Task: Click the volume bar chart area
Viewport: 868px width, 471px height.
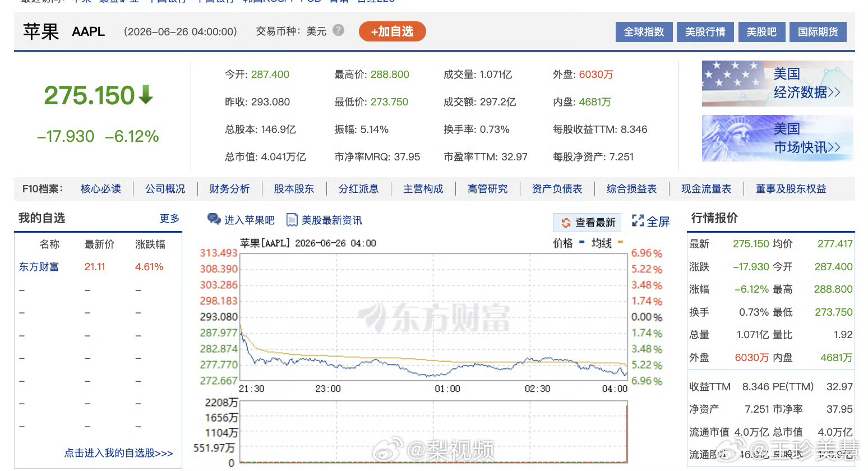Action: tap(433, 432)
